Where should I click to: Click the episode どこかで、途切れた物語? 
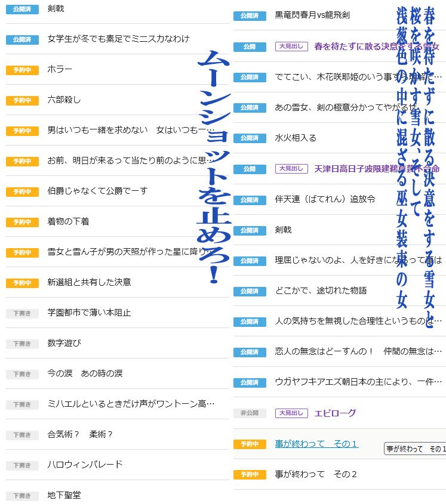(x=321, y=290)
